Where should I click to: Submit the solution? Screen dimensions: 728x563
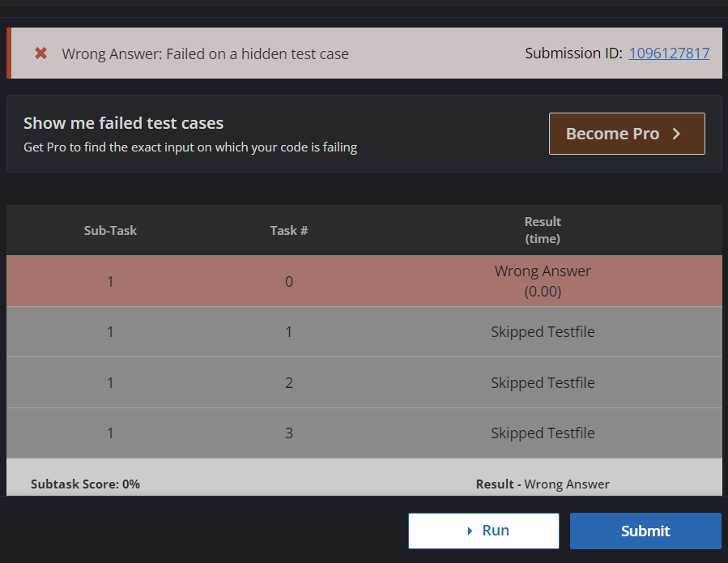[x=645, y=531]
